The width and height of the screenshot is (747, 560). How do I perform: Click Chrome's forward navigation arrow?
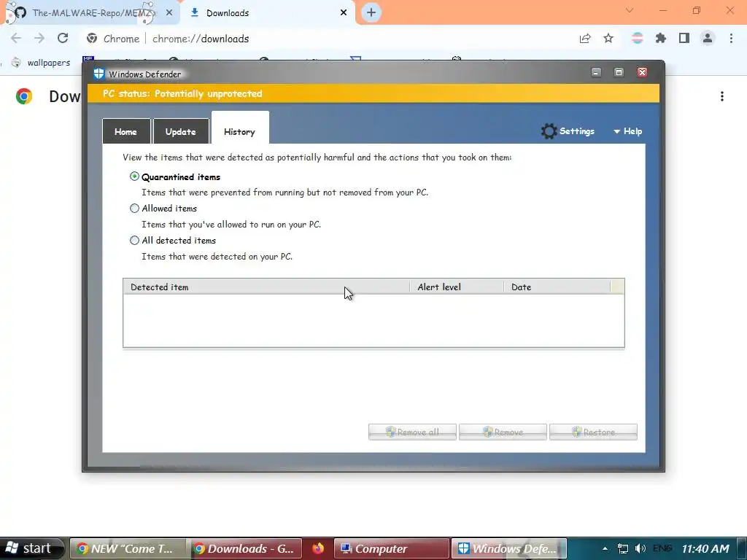(x=39, y=38)
